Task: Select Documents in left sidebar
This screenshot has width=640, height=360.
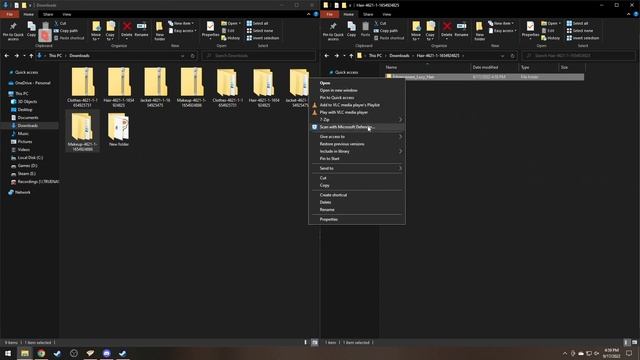Action: (x=25, y=118)
